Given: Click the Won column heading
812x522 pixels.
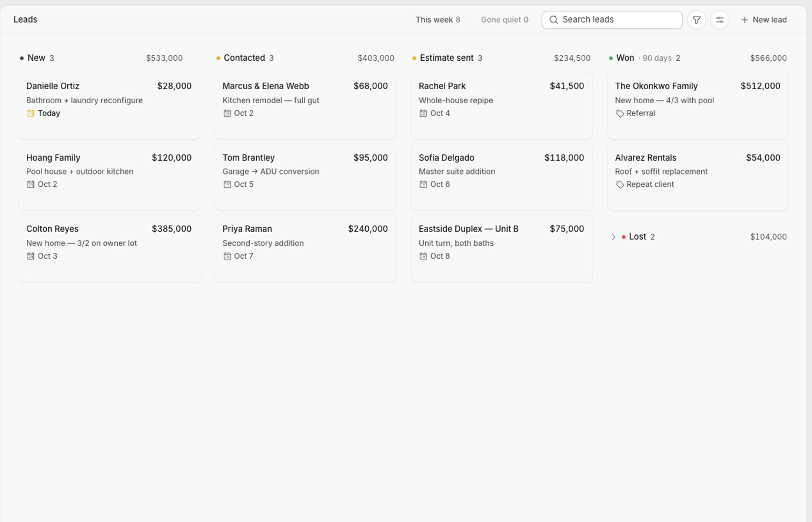Looking at the screenshot, I should [x=625, y=58].
